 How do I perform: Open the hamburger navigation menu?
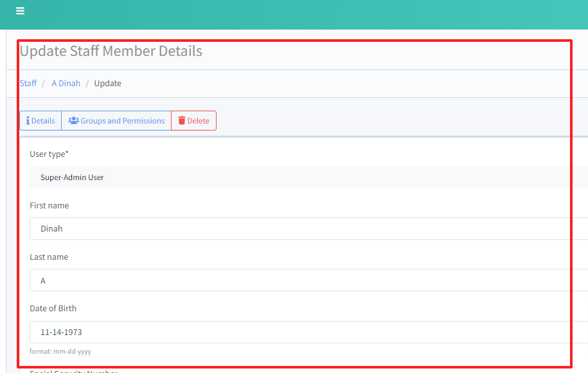point(21,11)
